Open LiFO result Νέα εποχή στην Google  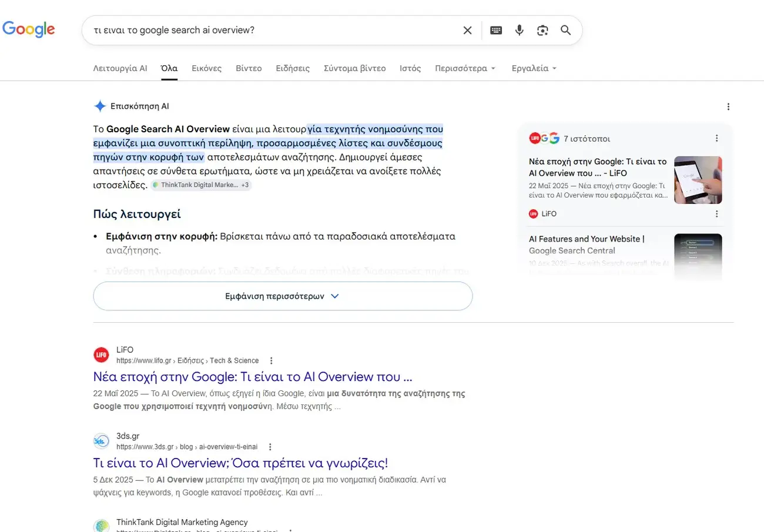click(x=253, y=377)
